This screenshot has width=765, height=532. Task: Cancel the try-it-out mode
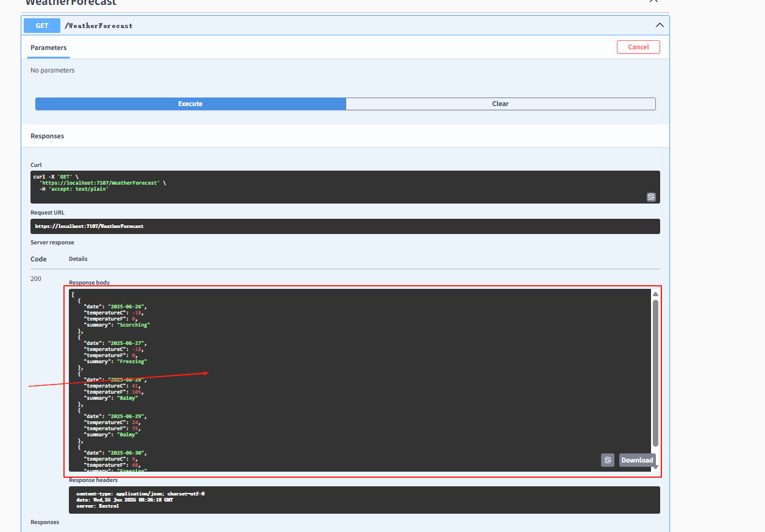click(x=638, y=47)
